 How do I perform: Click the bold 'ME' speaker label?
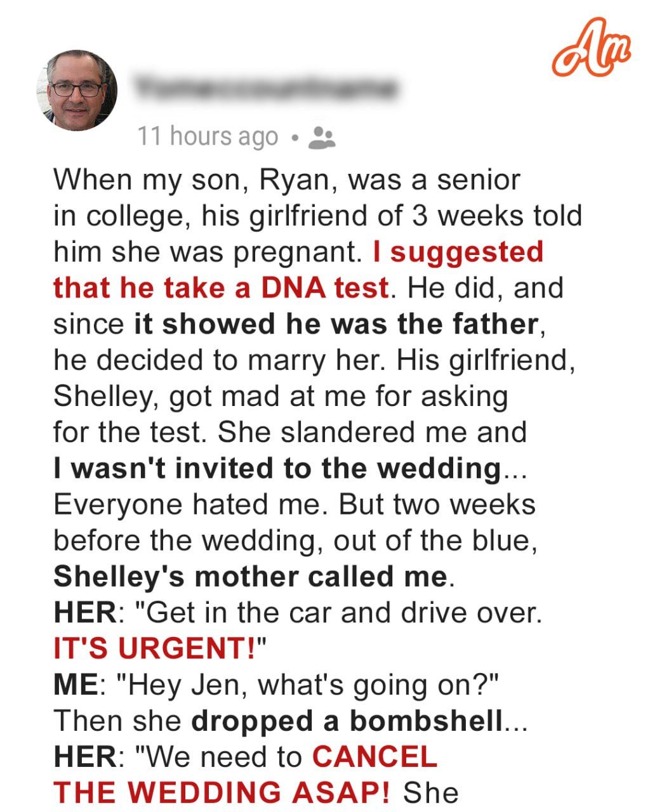click(74, 685)
